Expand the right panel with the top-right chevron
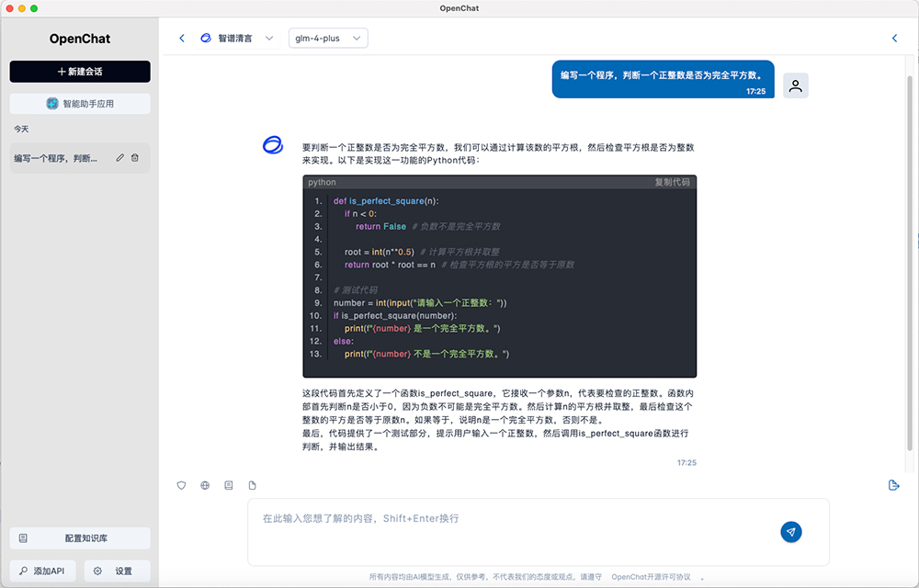 895,39
